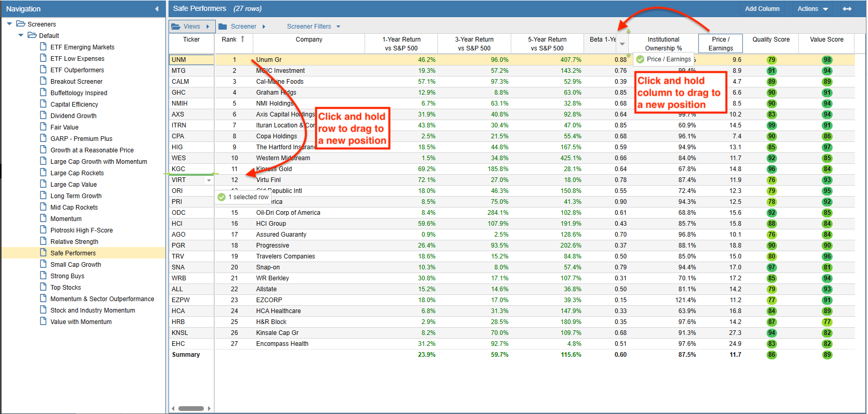Screen dimensions: 868x414
Task: Click document icon for Large Cap Rockets
Action: point(44,172)
